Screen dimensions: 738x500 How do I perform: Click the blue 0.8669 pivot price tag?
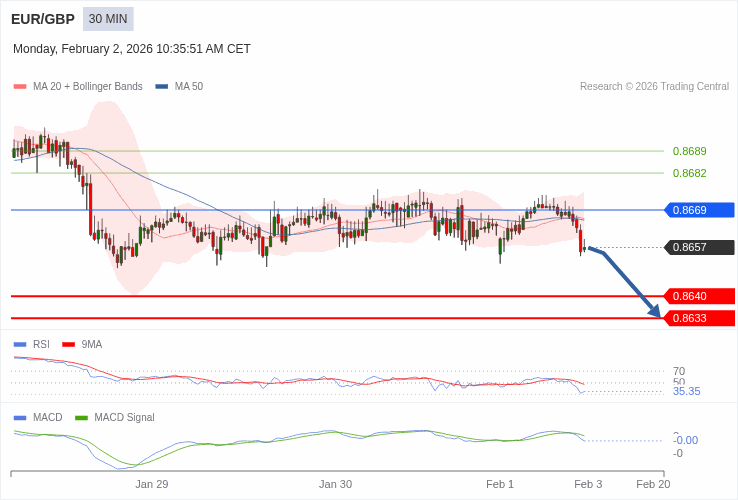point(699,210)
